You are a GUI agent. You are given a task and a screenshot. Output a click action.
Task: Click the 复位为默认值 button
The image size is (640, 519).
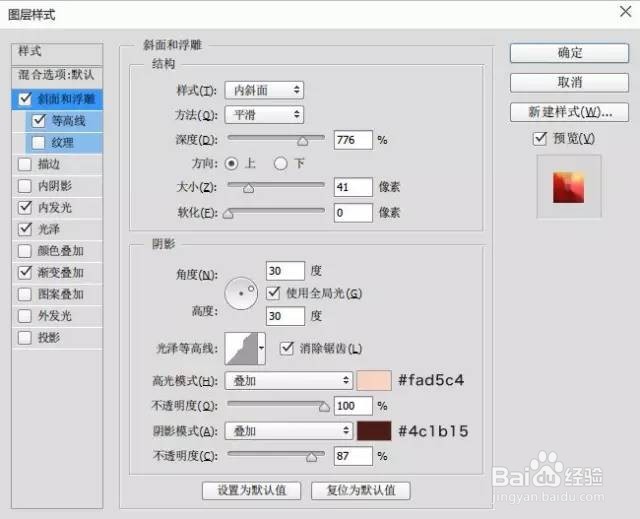coord(361,490)
